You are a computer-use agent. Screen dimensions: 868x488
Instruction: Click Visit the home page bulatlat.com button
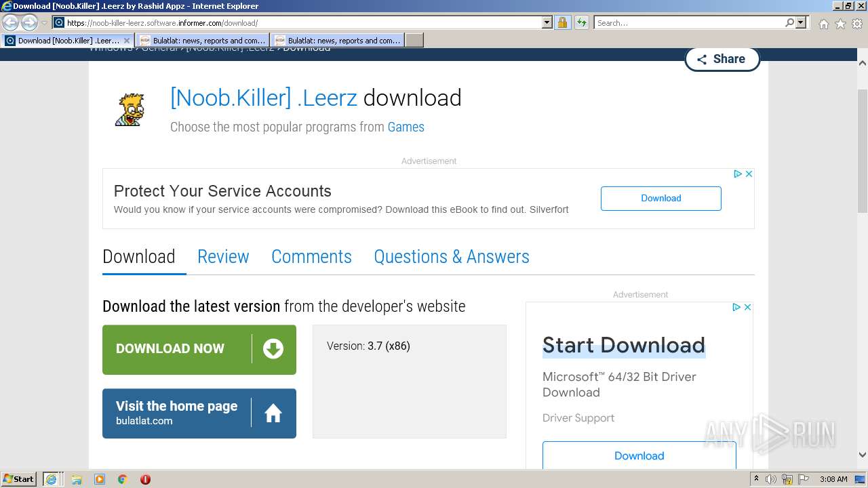point(199,413)
